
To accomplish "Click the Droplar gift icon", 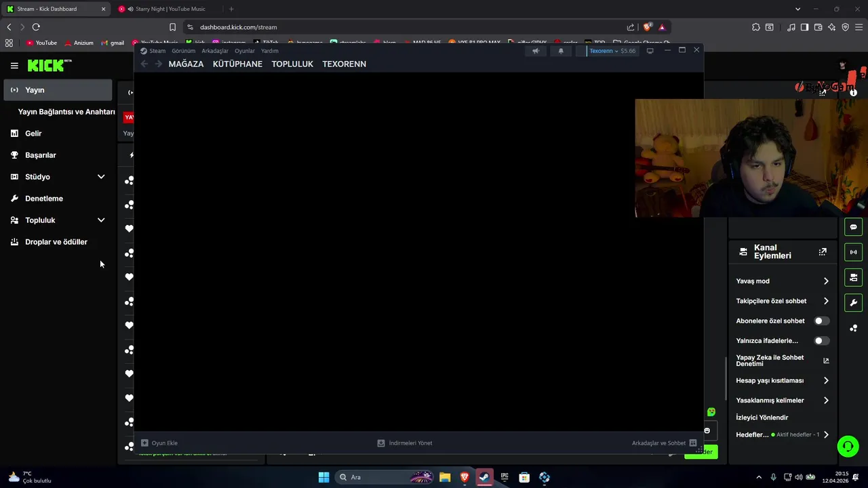I will point(14,242).
